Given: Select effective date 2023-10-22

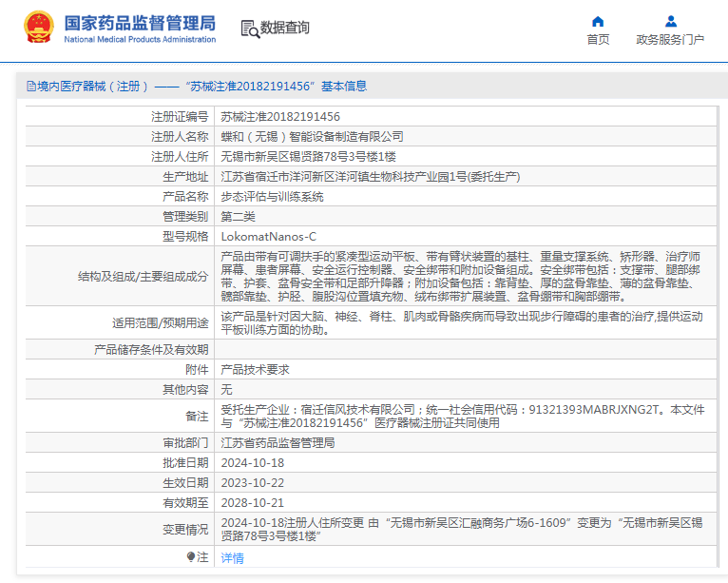Looking at the screenshot, I should 253,482.
